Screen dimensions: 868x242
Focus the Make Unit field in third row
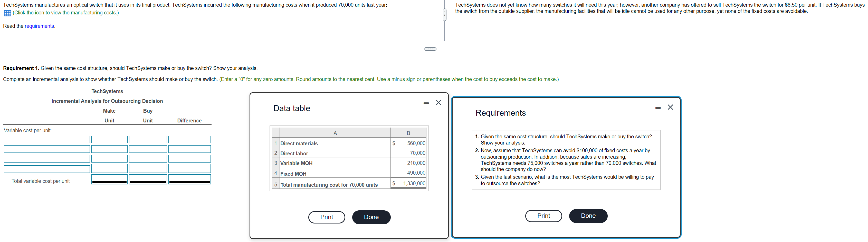110,159
